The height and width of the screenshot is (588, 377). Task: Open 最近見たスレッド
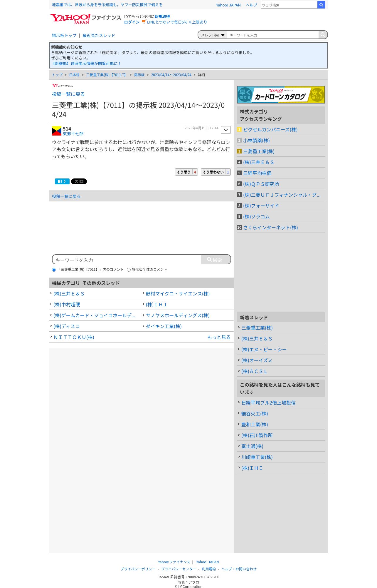click(99, 36)
